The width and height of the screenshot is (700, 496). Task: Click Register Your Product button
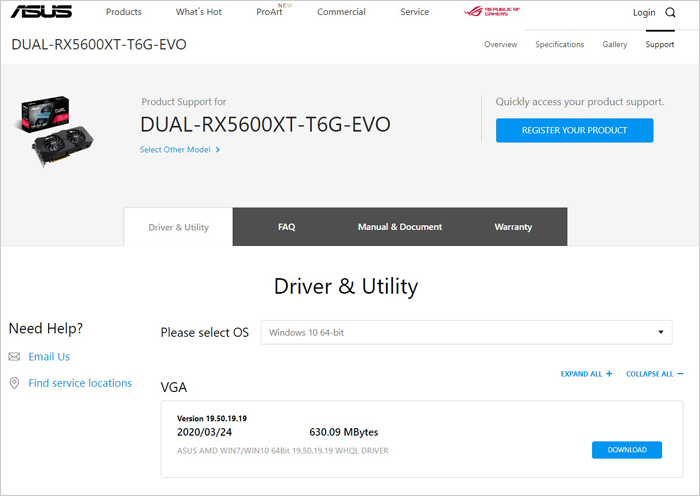[575, 130]
